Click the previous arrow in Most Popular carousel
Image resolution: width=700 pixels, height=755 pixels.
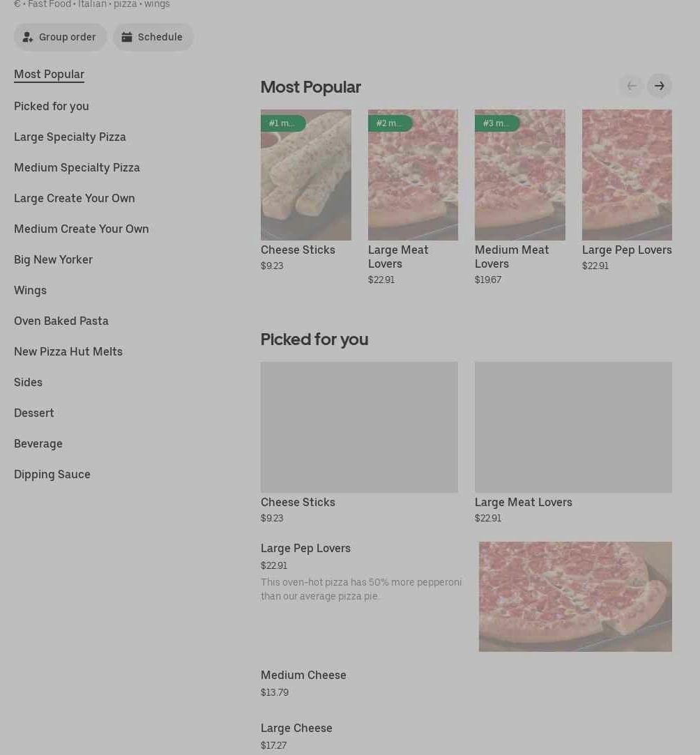click(x=632, y=86)
